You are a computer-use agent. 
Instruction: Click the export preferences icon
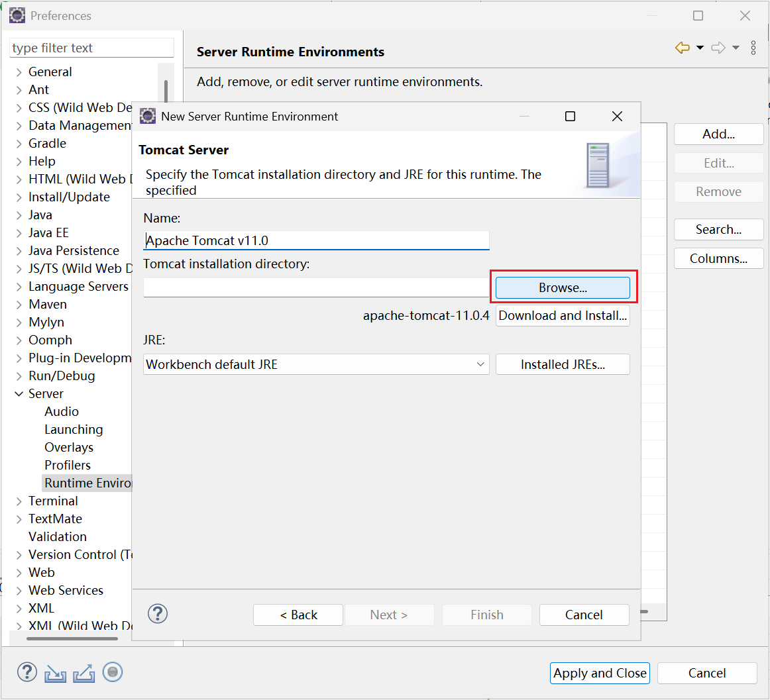(x=84, y=673)
